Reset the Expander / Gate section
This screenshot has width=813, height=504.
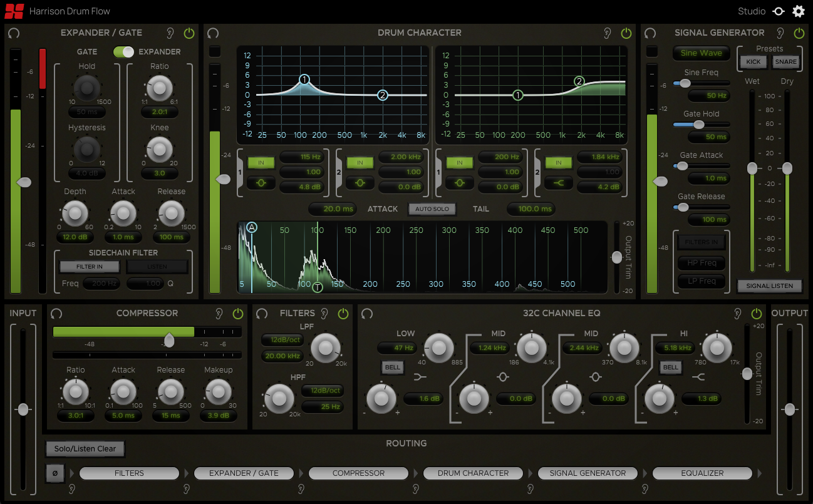(13, 33)
